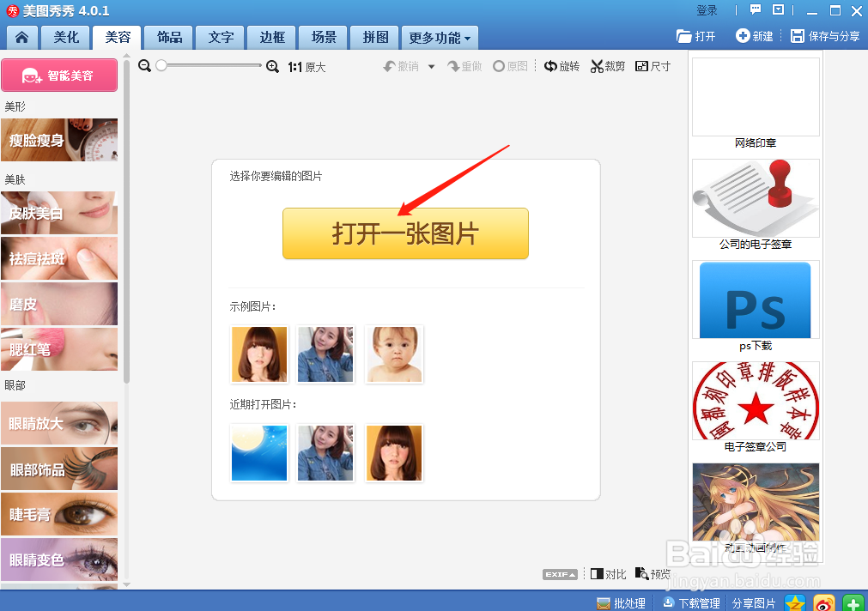Open the 文字 tab
This screenshot has height=611, width=868.
(221, 38)
